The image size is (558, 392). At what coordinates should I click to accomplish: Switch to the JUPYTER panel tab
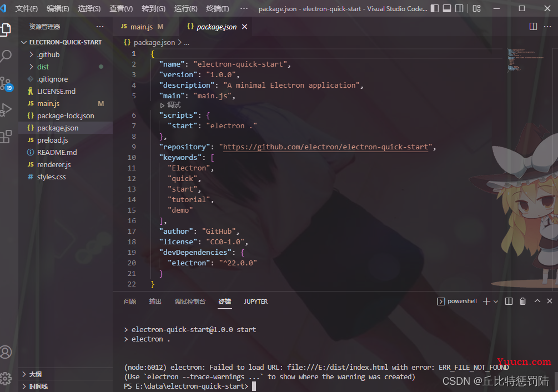[256, 301]
